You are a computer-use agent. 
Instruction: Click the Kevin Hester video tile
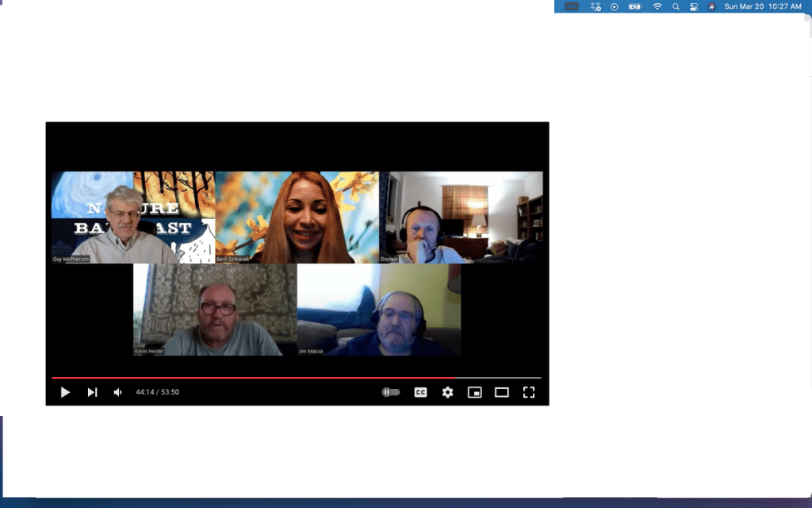click(x=215, y=310)
